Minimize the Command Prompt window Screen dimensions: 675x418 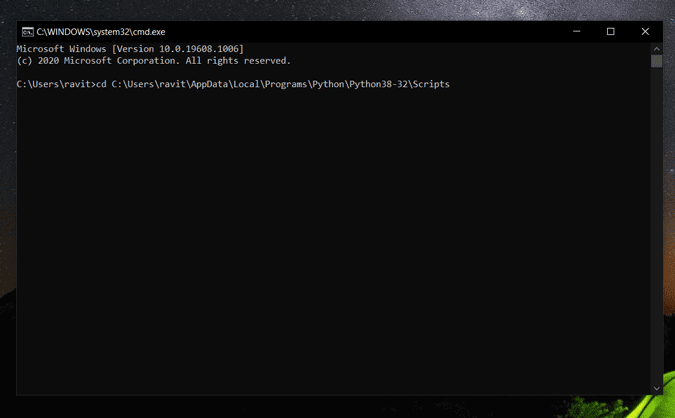(577, 32)
